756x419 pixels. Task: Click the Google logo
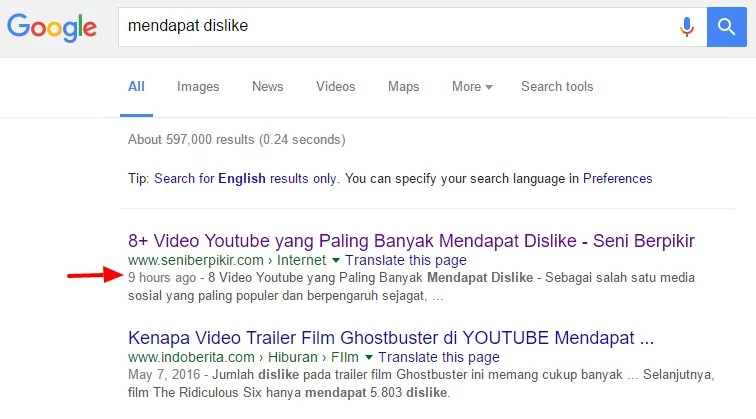coord(52,27)
